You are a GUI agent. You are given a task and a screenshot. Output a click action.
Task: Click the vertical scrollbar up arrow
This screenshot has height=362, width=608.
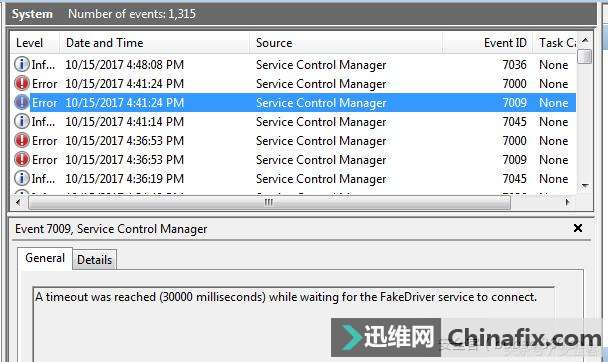(x=585, y=40)
